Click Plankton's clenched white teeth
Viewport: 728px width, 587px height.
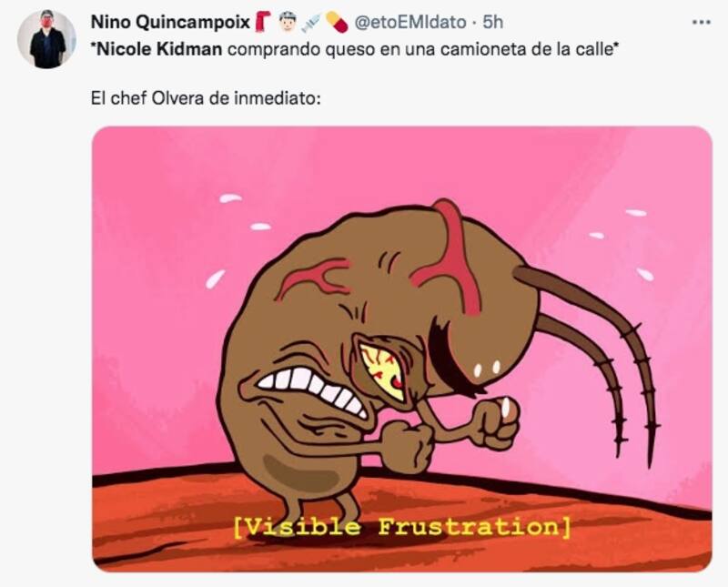point(311,390)
